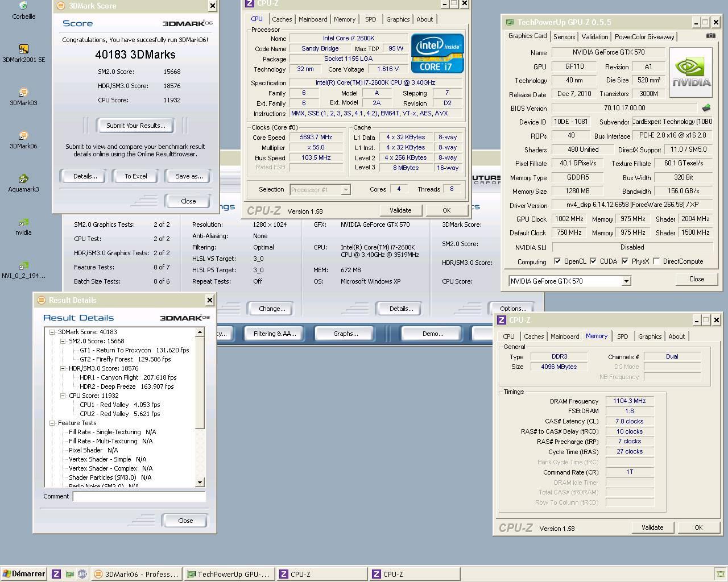
Task: Click the To Excel button
Action: coord(136,176)
